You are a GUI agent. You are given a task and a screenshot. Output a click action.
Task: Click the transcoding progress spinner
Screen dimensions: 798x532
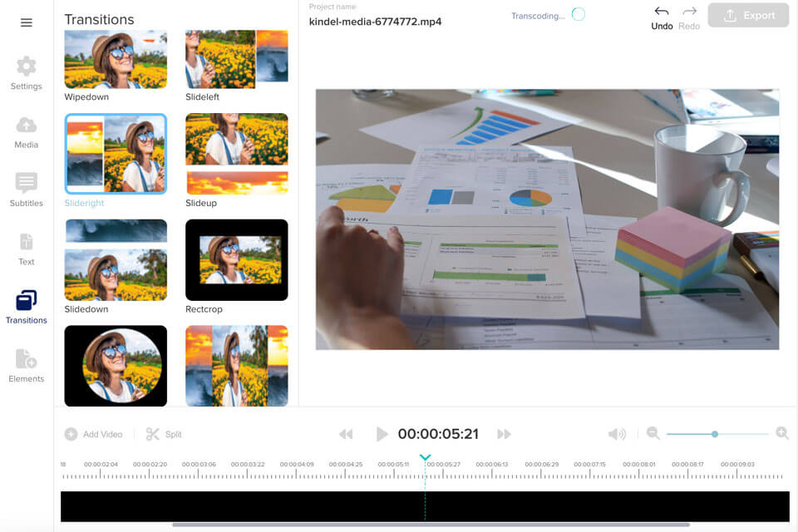579,14
